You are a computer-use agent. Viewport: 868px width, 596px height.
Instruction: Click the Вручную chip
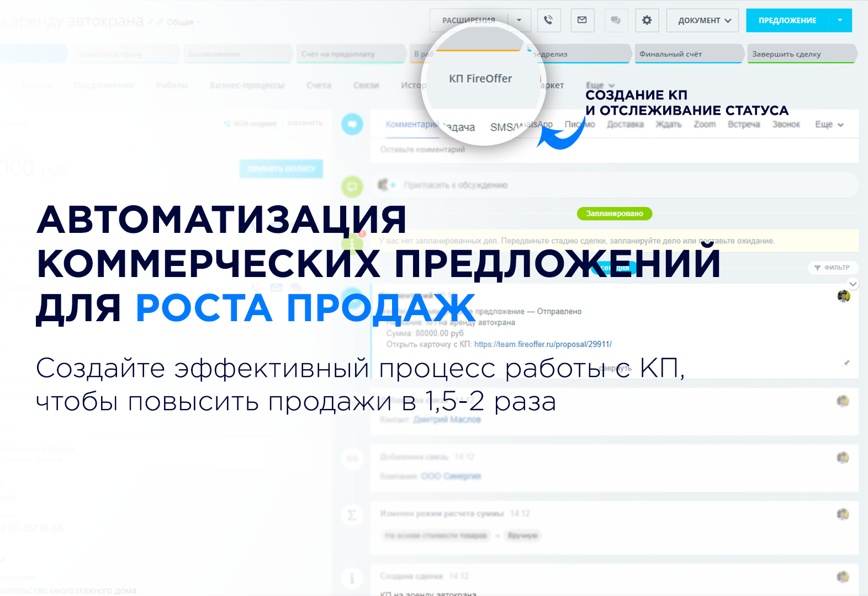coord(522,536)
